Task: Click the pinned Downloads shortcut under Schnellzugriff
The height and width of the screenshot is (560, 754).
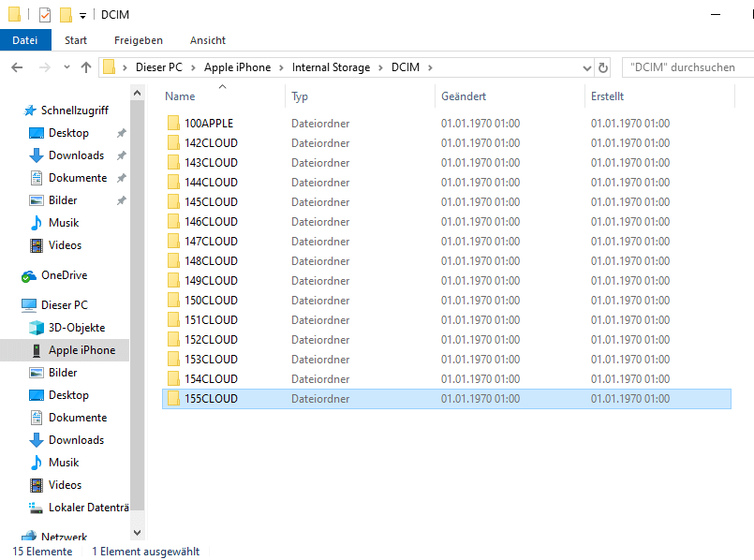Action: (x=76, y=155)
